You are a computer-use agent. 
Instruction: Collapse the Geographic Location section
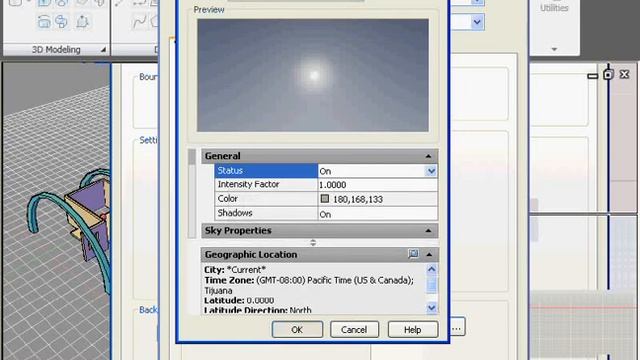(x=429, y=254)
